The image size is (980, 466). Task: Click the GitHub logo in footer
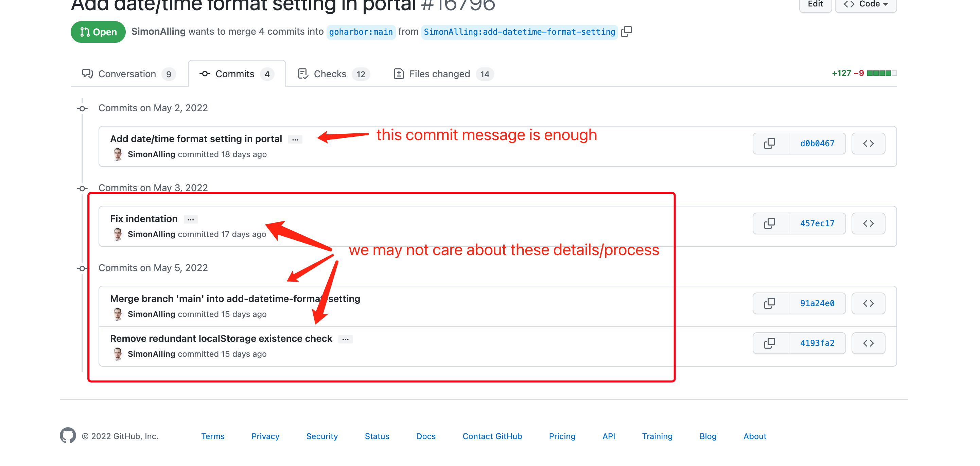tap(68, 435)
